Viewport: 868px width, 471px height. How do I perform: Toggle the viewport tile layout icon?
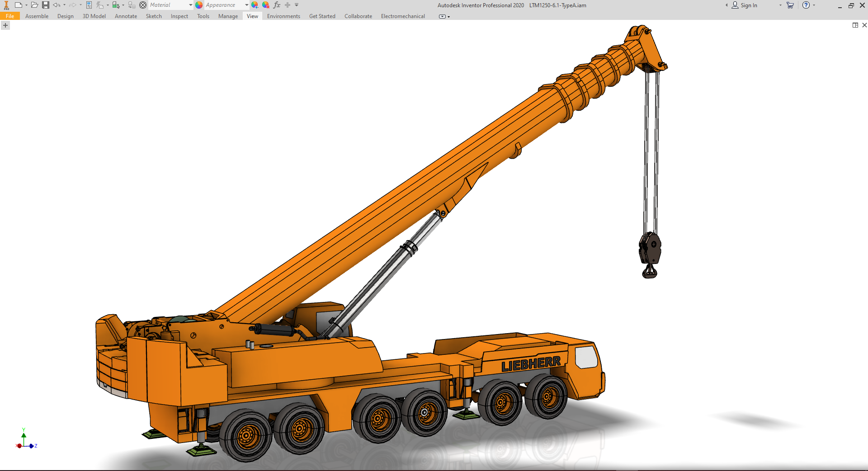pos(855,25)
